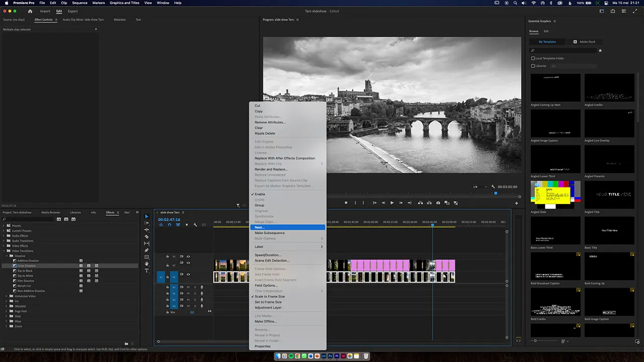
Task: Click the Export Frame camera icon
Action: coord(438,203)
